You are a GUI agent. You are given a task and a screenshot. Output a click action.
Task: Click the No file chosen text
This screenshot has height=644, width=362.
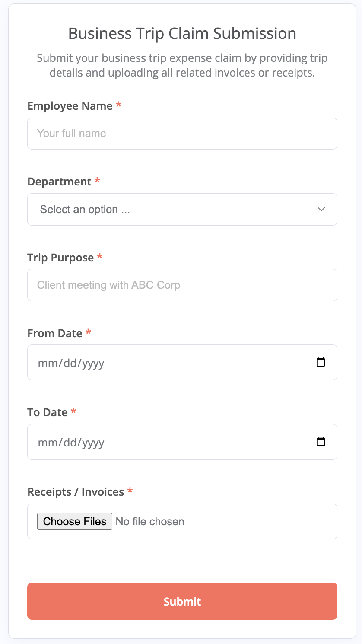coord(149,521)
